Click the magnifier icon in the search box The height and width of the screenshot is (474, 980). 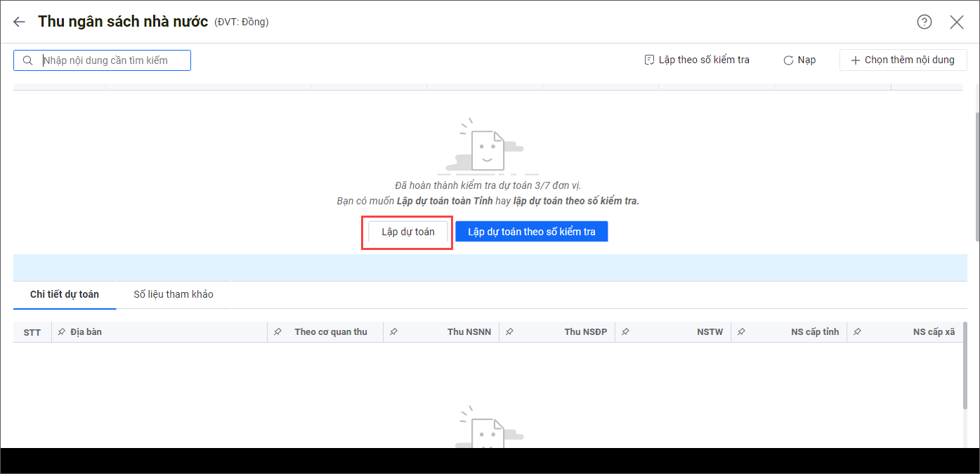(28, 60)
